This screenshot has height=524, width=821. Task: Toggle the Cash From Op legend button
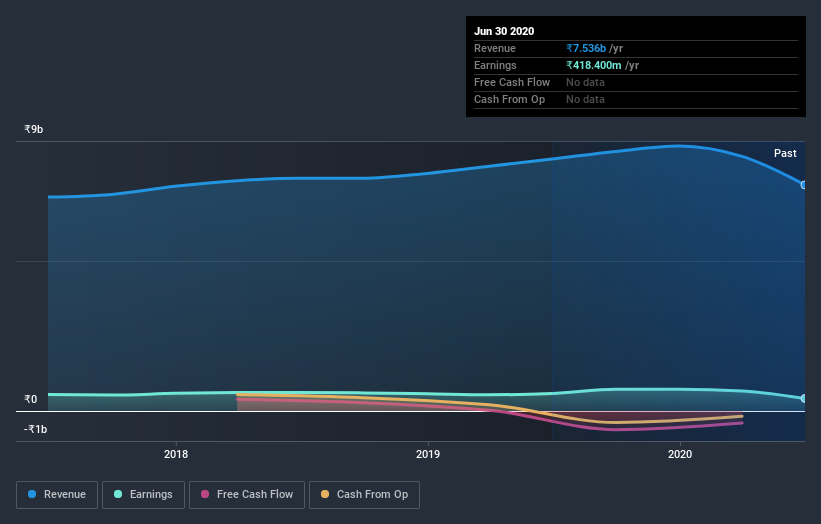pos(364,495)
